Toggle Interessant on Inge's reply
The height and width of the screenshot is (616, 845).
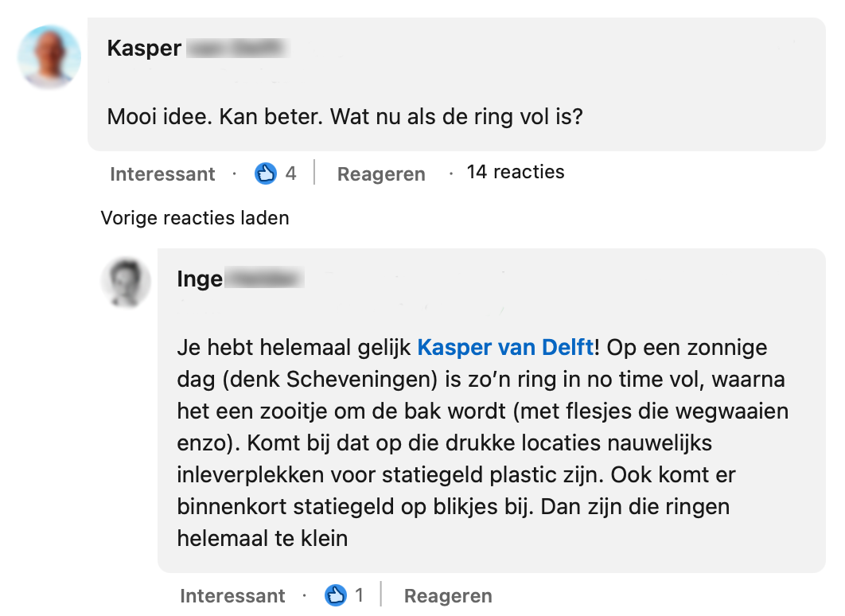pos(232,595)
